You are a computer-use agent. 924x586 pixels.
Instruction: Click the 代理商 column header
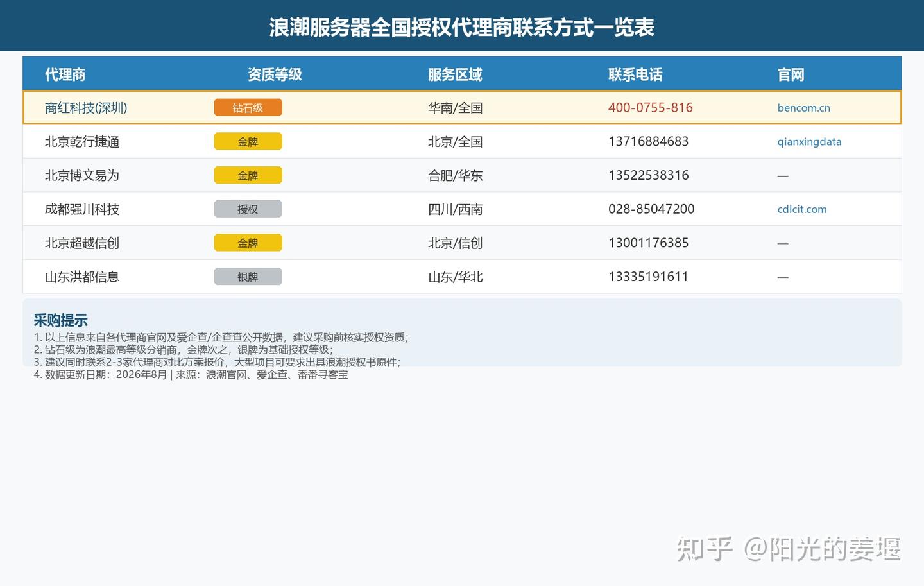point(65,74)
